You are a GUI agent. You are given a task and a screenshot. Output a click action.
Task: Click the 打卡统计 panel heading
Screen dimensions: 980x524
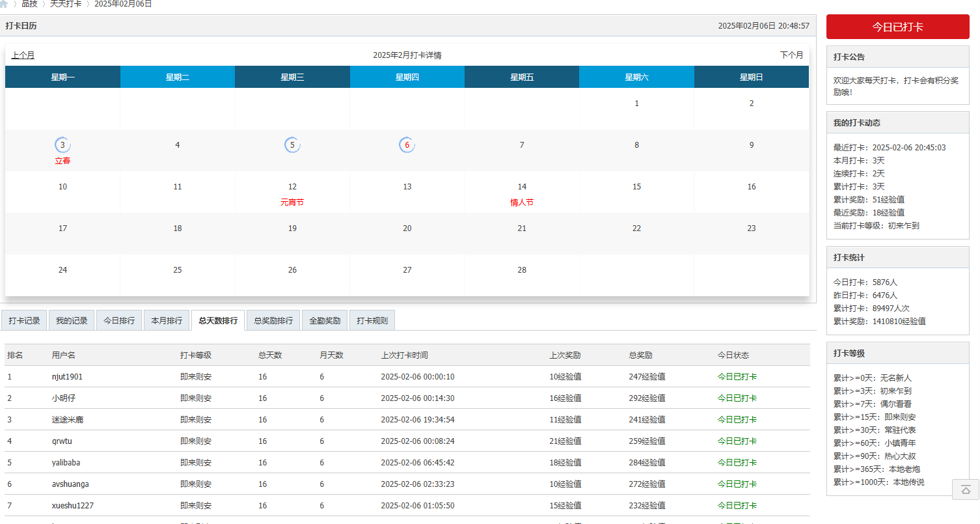click(849, 258)
